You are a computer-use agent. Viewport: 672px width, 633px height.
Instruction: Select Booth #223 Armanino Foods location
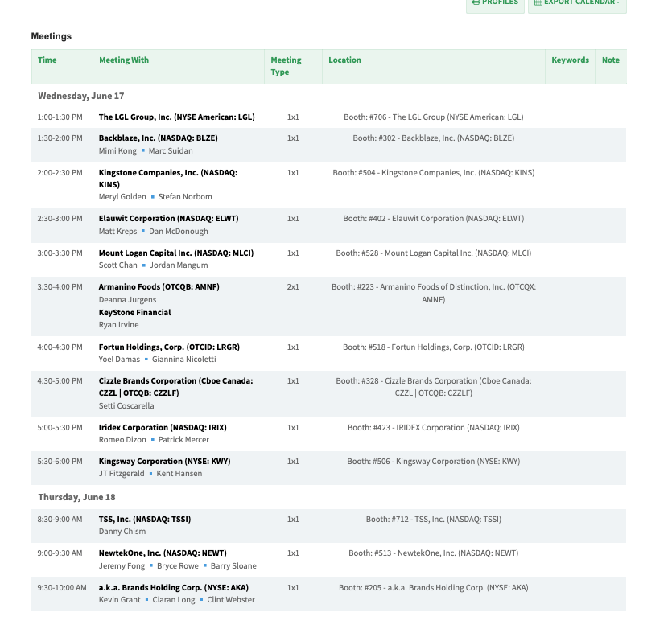433,293
